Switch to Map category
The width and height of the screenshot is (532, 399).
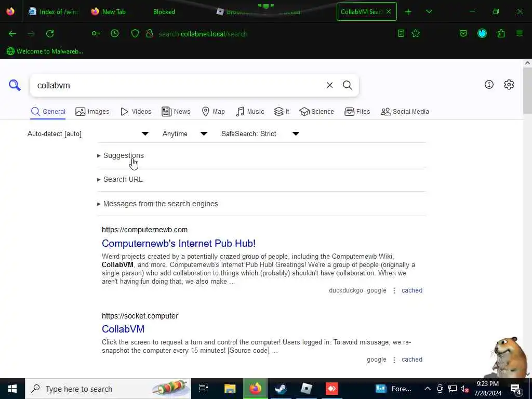213,112
